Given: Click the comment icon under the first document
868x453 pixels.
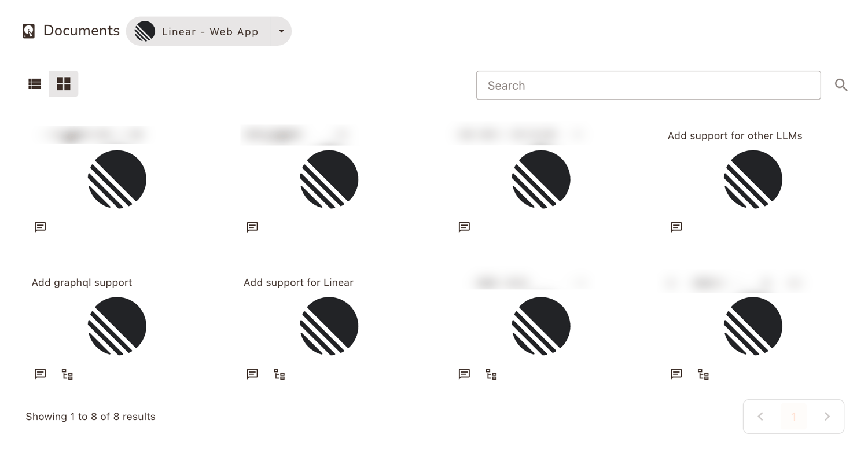Looking at the screenshot, I should click(x=39, y=227).
